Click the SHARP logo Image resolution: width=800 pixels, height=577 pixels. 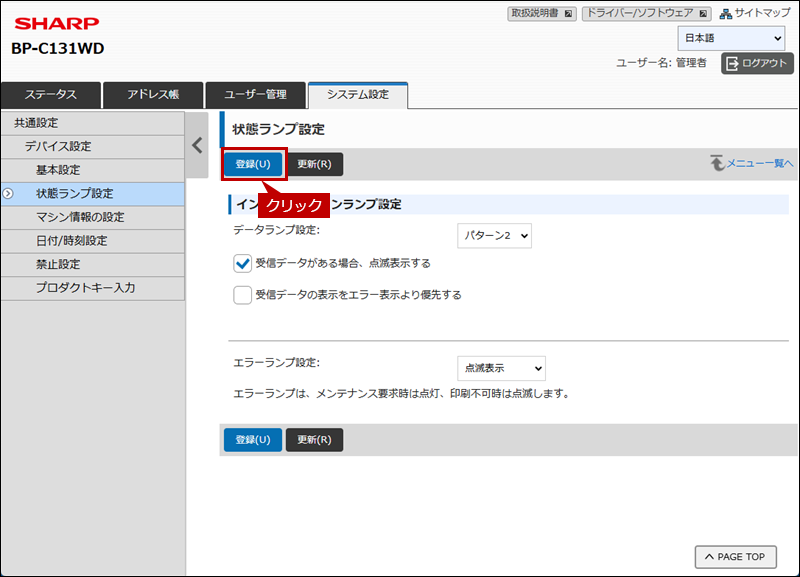[x=56, y=23]
